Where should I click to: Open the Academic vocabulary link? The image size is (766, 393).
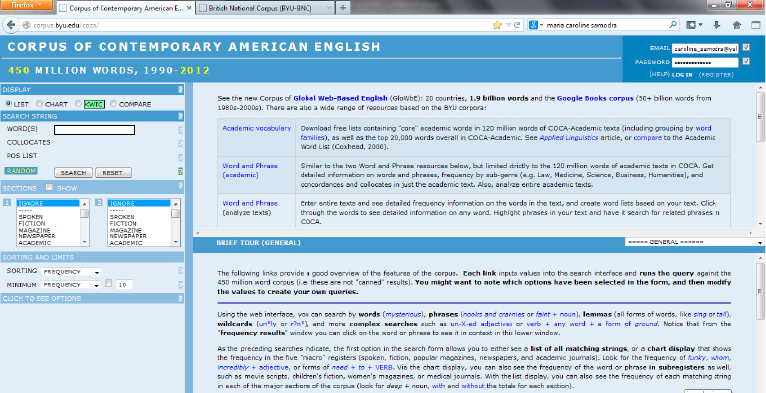coord(256,128)
